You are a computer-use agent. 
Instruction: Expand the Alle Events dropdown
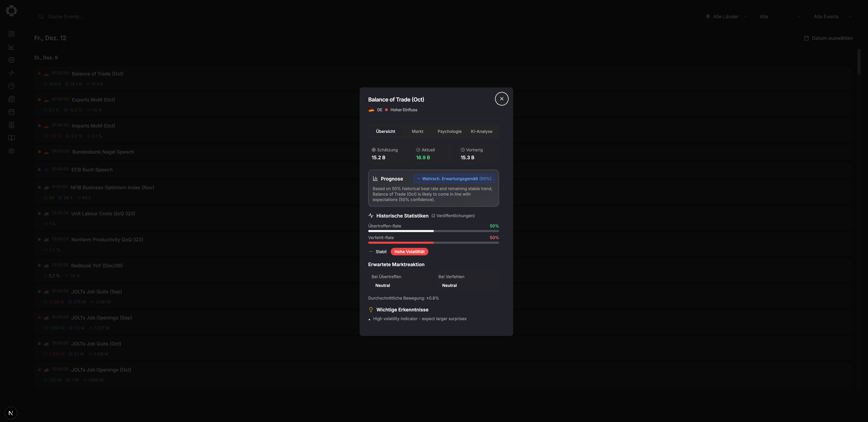coord(832,16)
